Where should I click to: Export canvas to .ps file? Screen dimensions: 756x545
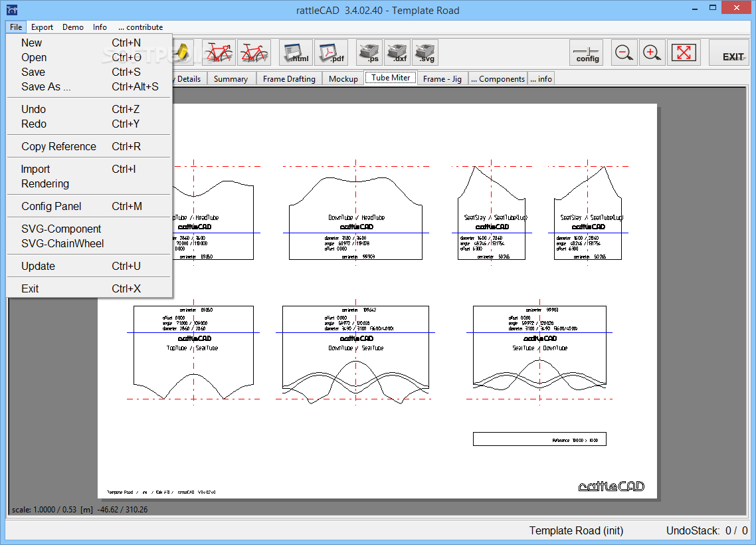point(369,53)
